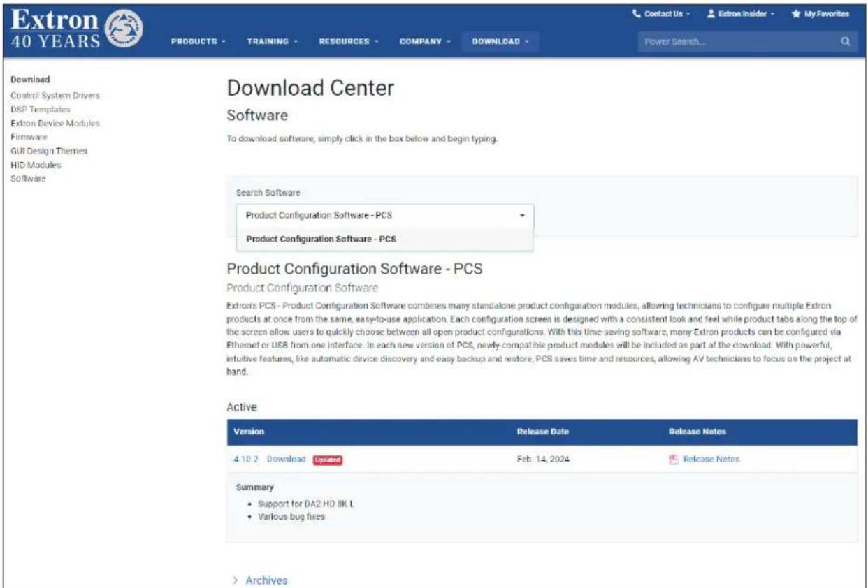This screenshot has width=868, height=588.
Task: Go to Firmware downloads
Action: (29, 137)
